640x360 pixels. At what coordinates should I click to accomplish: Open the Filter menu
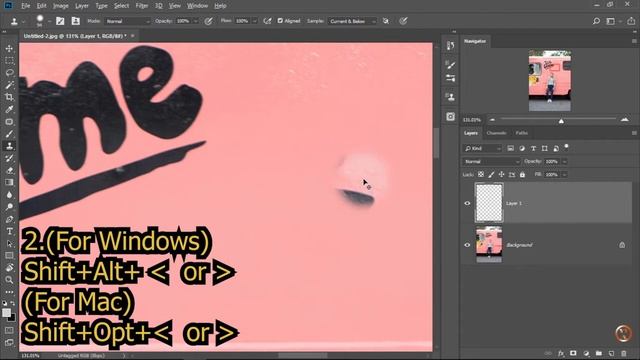click(x=142, y=6)
